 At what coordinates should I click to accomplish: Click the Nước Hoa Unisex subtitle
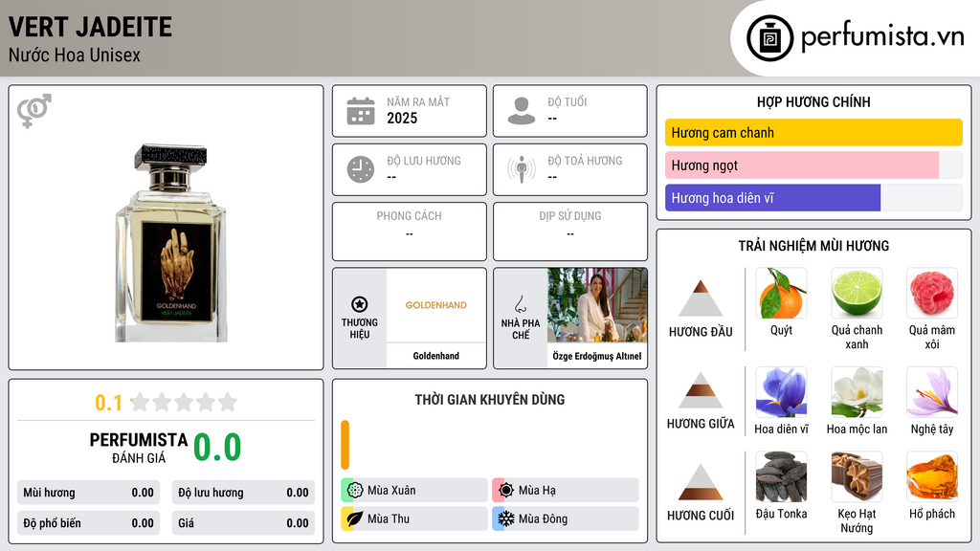75,55
